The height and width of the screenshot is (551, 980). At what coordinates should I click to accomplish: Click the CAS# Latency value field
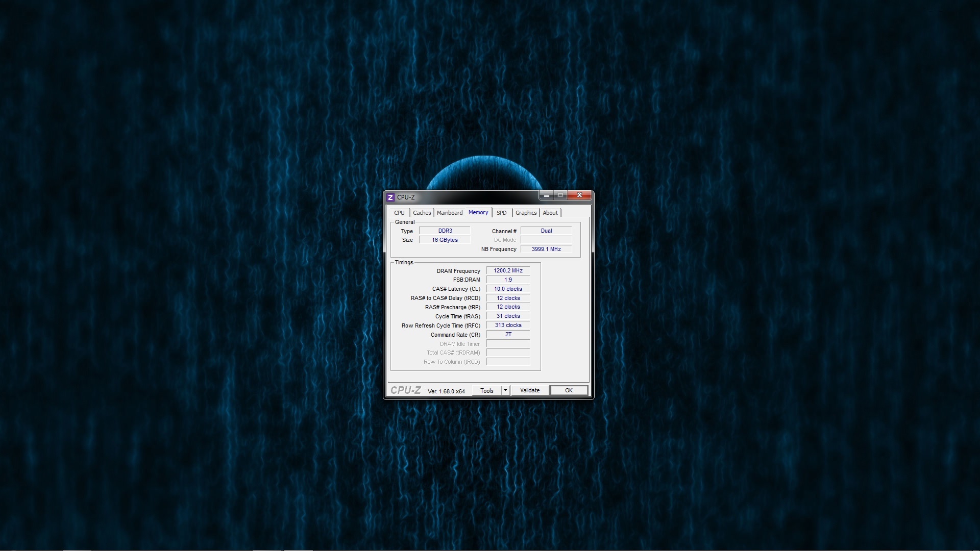pyautogui.click(x=508, y=289)
